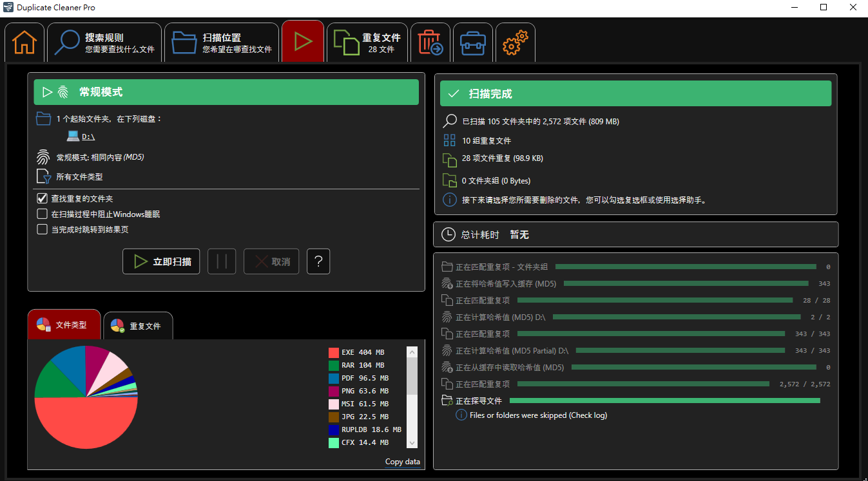This screenshot has height=481, width=868.
Task: Click the 立即扫描 scan now button
Action: 161,261
